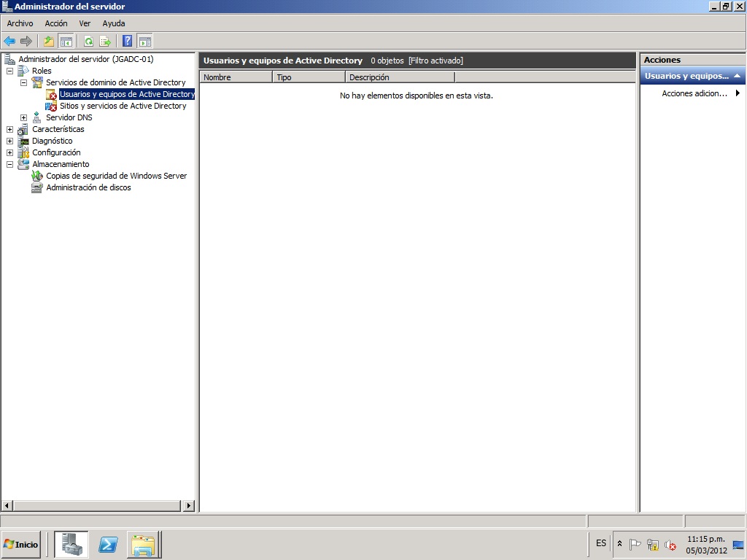Open Administración de discos
Screen dimensions: 747x560
88,187
